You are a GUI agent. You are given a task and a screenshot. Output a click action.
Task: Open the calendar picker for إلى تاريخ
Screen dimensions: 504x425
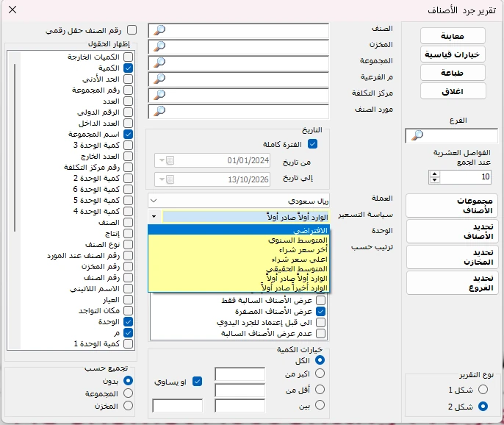click(x=170, y=179)
